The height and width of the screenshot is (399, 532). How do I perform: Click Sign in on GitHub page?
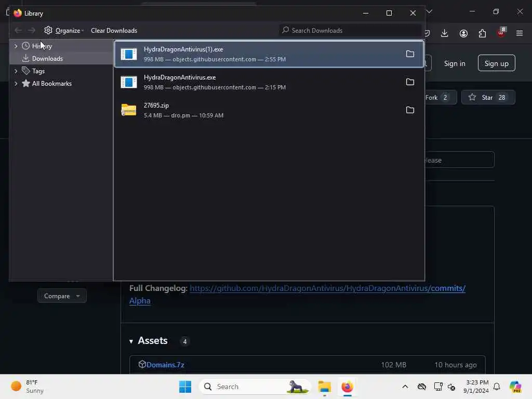(x=455, y=63)
